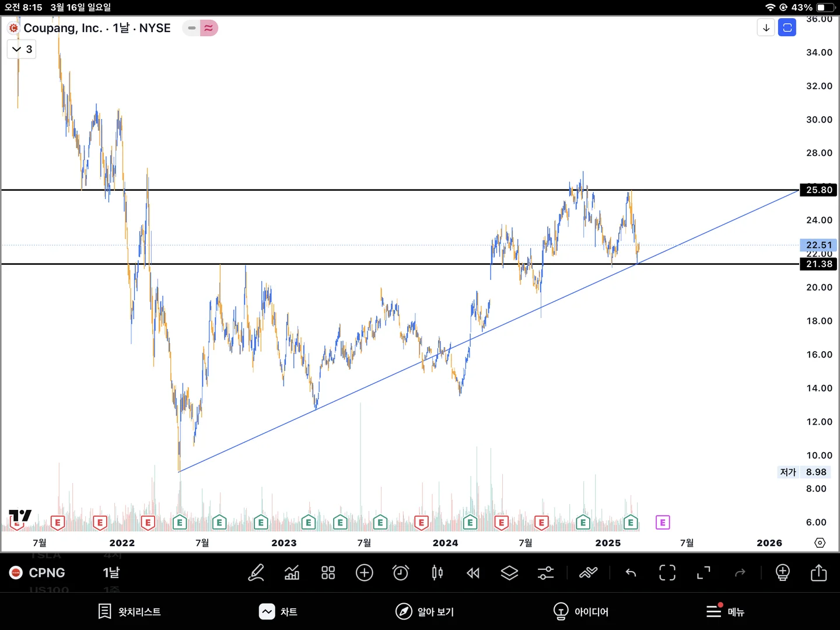
Task: Open the drawing tools pen icon
Action: click(256, 573)
